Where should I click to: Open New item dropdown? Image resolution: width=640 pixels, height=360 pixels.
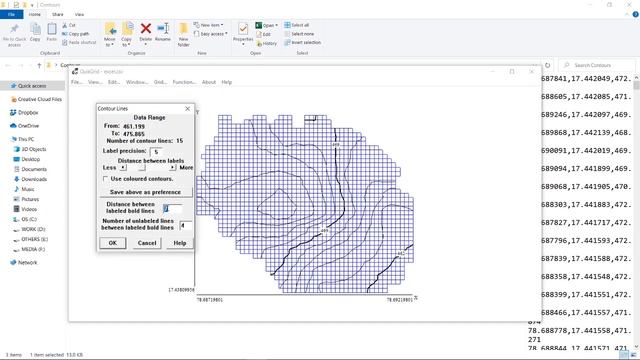coord(208,25)
